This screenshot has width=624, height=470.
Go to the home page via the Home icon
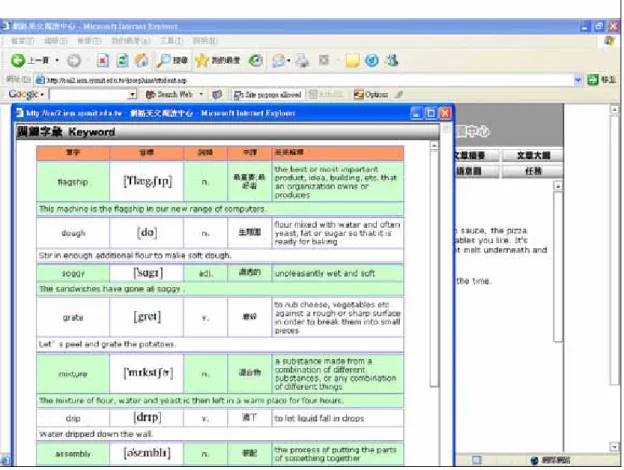coord(142,60)
